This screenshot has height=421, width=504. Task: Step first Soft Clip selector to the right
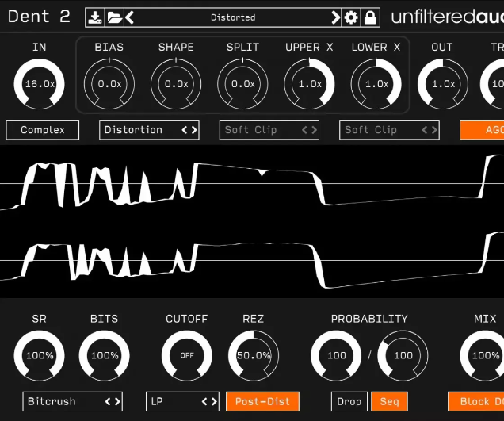tap(314, 130)
